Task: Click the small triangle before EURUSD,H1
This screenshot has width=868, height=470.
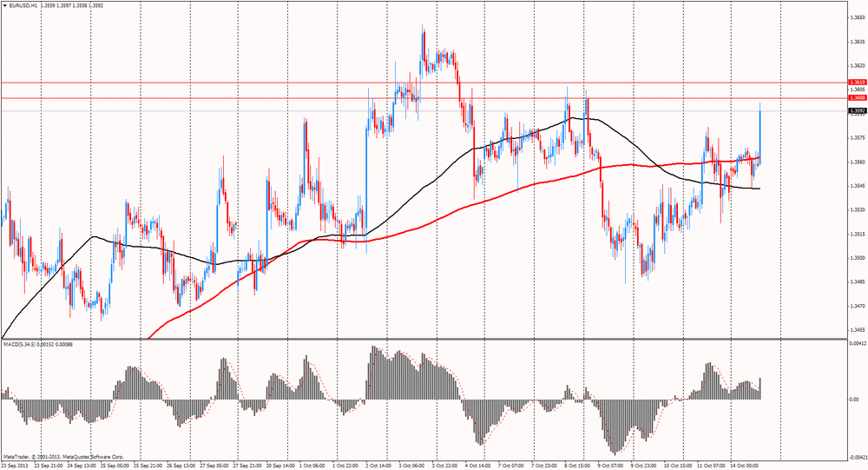Action: pos(5,5)
